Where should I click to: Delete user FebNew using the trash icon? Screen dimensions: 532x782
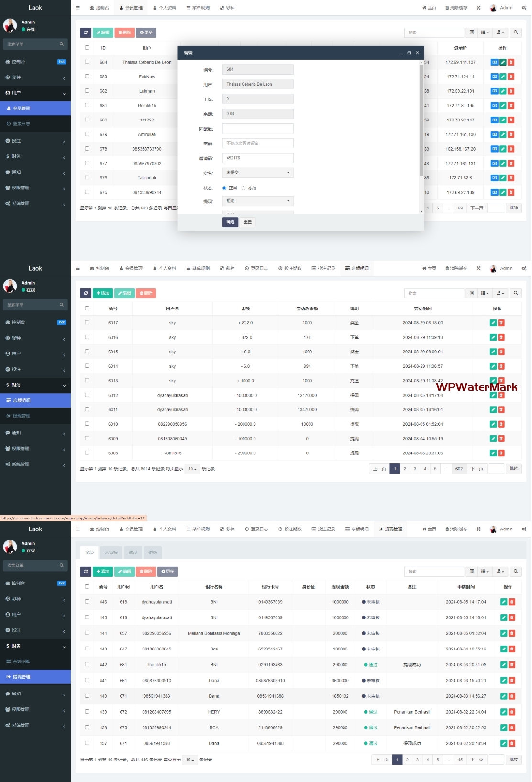[511, 77]
